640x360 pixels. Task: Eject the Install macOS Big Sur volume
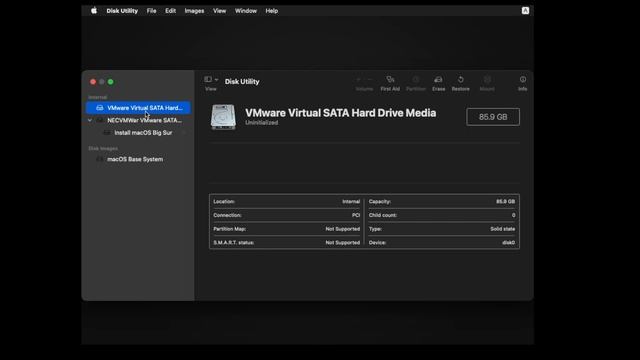(x=184, y=133)
